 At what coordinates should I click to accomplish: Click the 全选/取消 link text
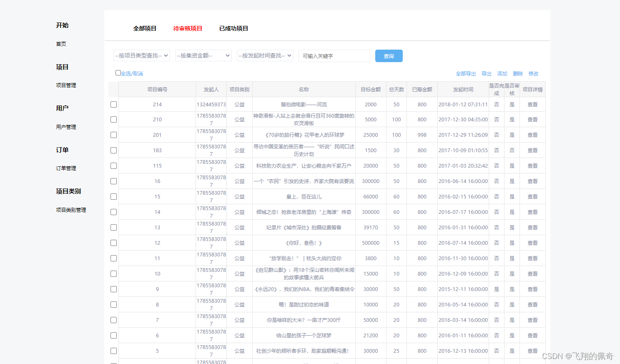pos(132,73)
